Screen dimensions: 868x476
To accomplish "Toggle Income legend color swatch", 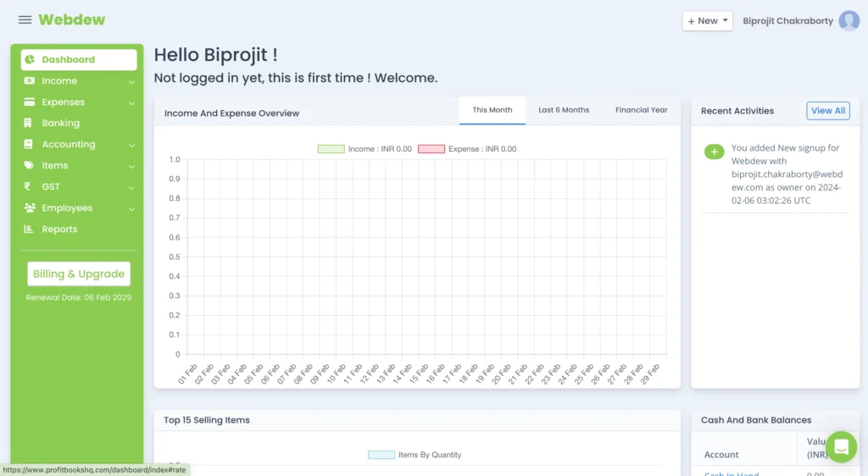I will tap(331, 149).
